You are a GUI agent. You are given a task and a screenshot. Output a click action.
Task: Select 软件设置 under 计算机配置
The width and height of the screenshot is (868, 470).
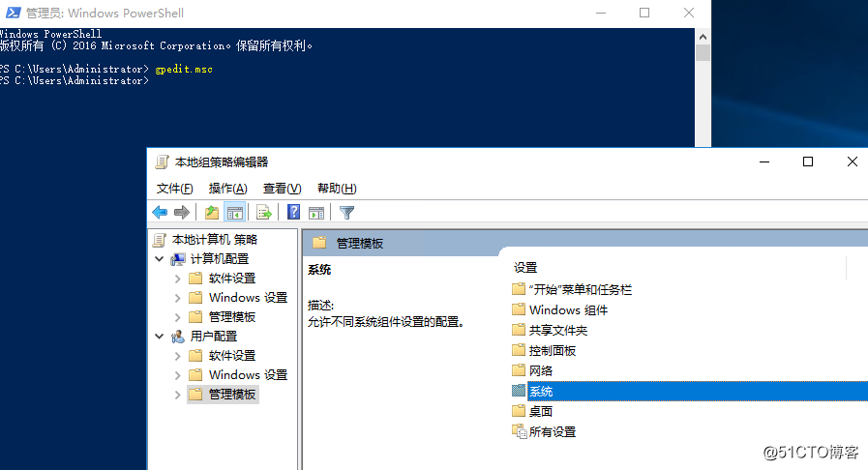click(x=232, y=279)
